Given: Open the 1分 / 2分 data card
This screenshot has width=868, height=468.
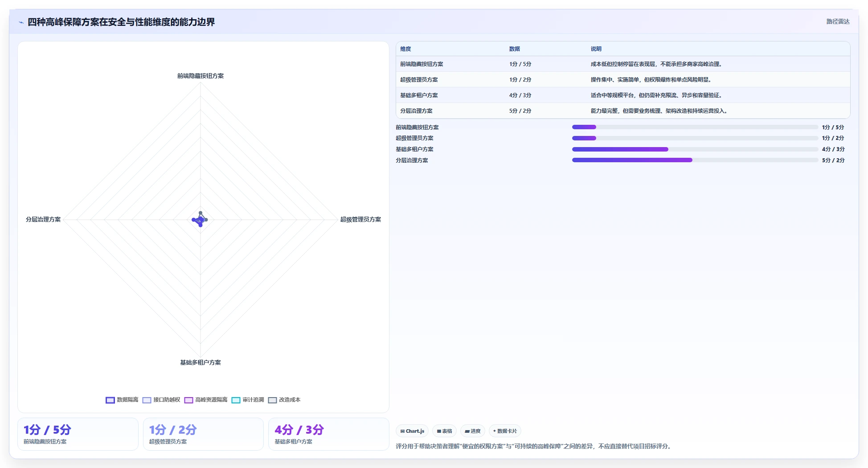Looking at the screenshot, I should click(203, 434).
